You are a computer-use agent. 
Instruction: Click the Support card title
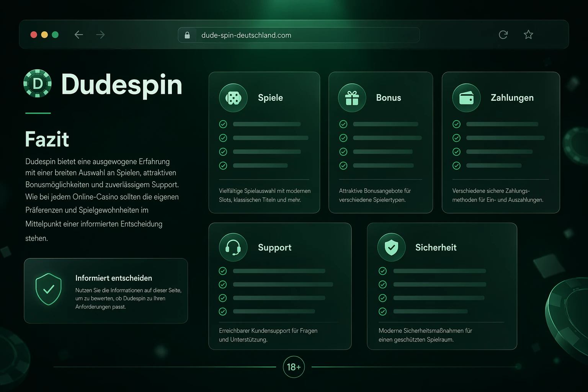(274, 248)
